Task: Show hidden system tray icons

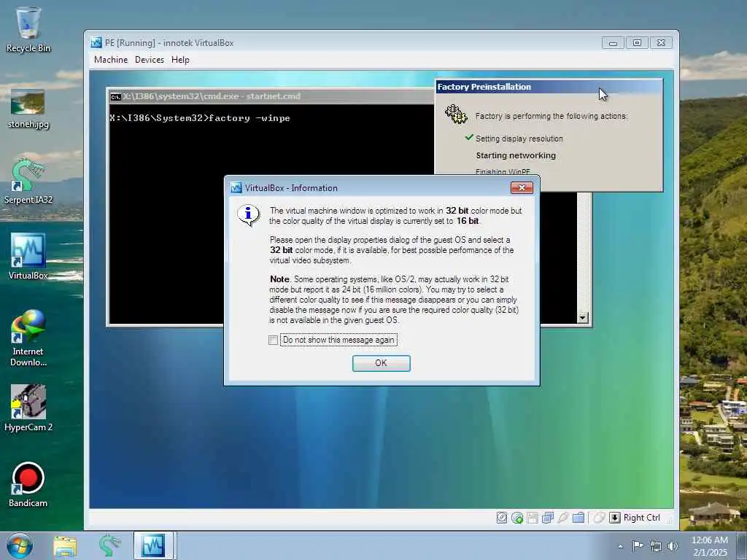Action: [620, 546]
